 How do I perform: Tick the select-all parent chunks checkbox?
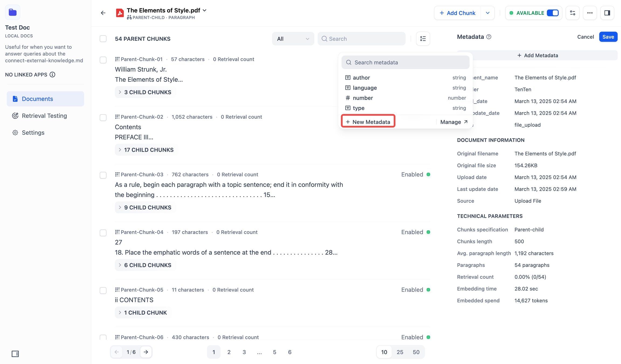[103, 39]
